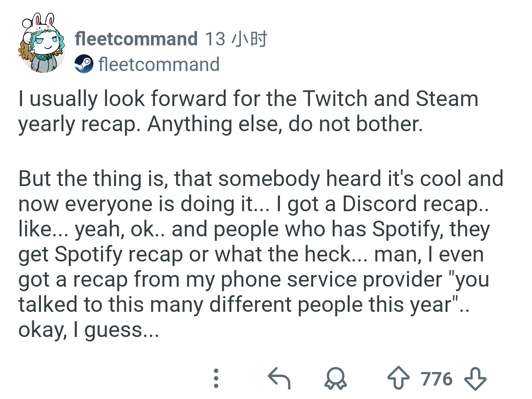This screenshot has width=532, height=399.
Task: Open fleetcommand's avatar picture
Action: pyautogui.click(x=42, y=44)
